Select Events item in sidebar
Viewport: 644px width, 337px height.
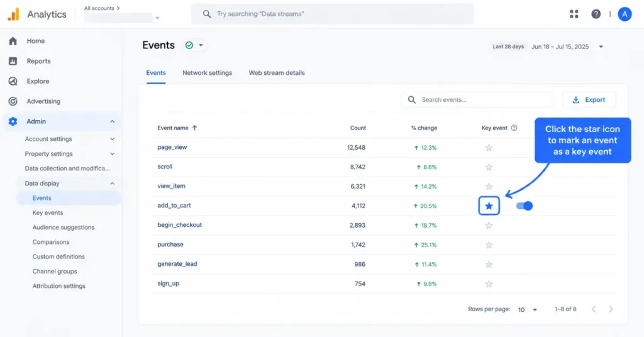(x=69, y=198)
